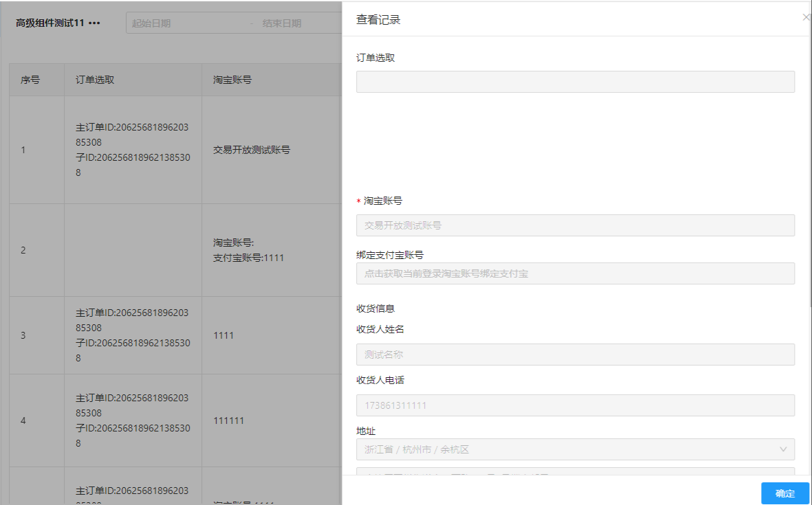Select row 1 cell 交易开放测试账号
The height and width of the screenshot is (505, 812).
tap(252, 150)
